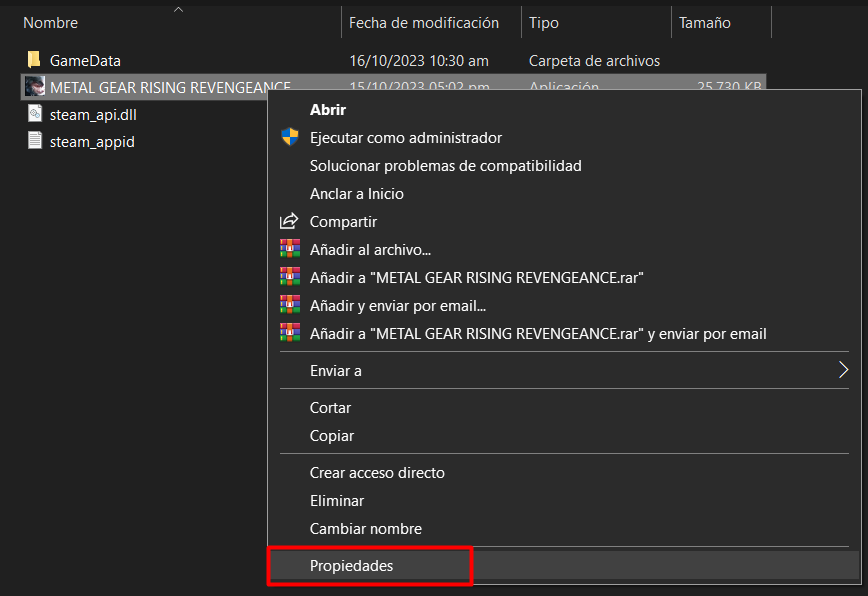Screen dimensions: 868x596
Task: Open Propiedades from the context menu
Action: point(351,566)
